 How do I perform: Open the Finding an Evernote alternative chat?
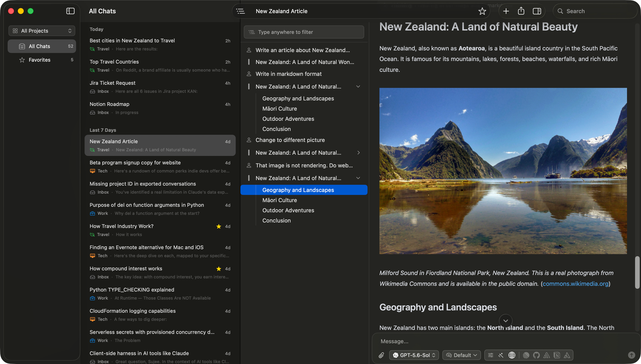point(160,251)
